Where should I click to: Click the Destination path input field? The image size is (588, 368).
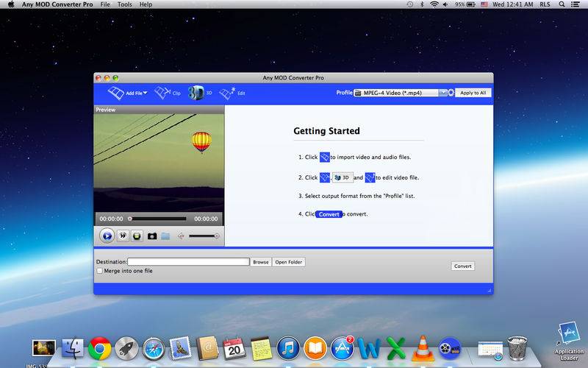pyautogui.click(x=188, y=262)
